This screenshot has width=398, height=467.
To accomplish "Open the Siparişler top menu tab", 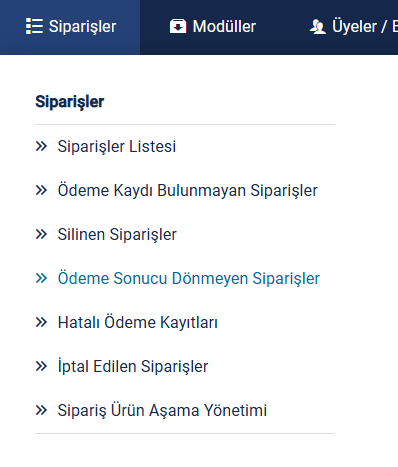I will coord(70,27).
